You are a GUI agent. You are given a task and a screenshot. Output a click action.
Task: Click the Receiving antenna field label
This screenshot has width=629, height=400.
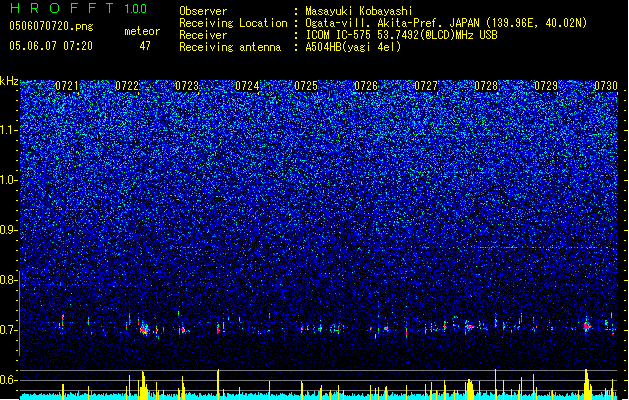pyautogui.click(x=230, y=47)
